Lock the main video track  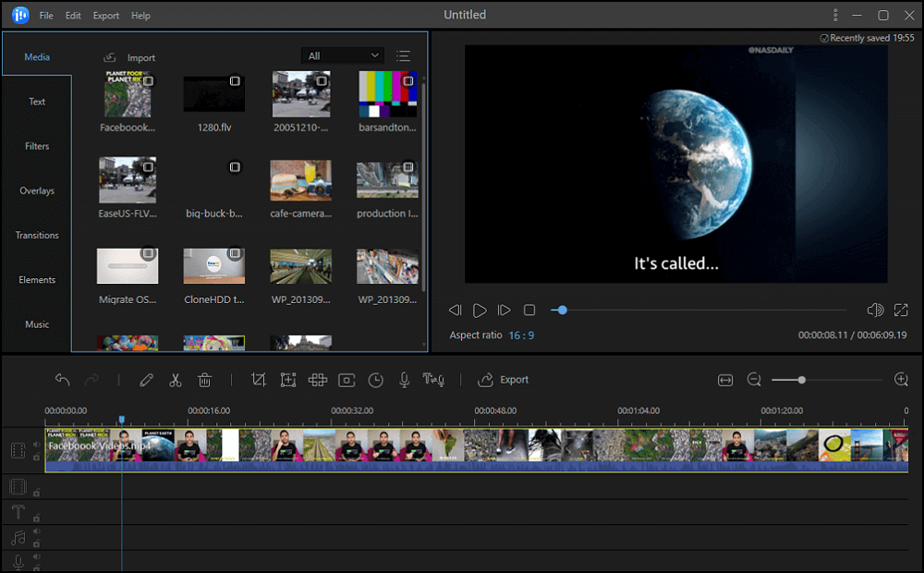pos(37,457)
